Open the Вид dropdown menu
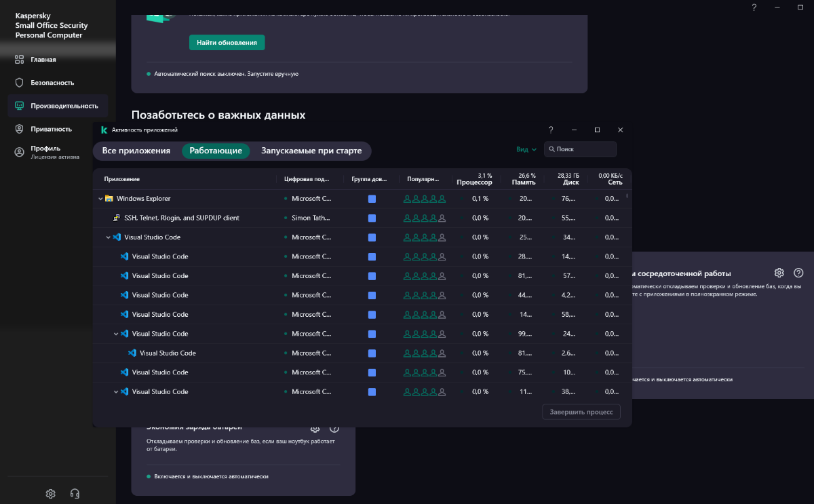 click(x=526, y=149)
